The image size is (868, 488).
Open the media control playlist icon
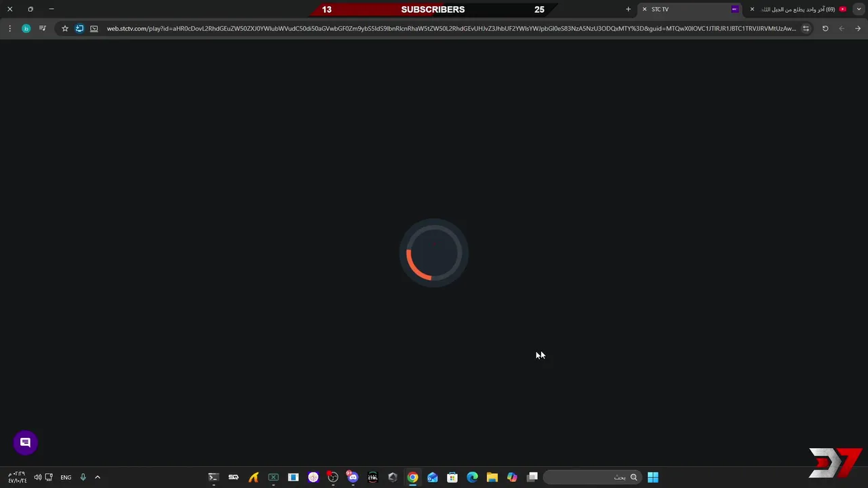pos(43,28)
